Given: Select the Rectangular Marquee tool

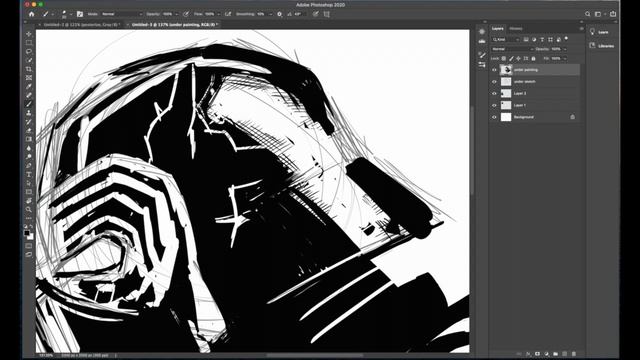Looking at the screenshot, I should click(29, 42).
